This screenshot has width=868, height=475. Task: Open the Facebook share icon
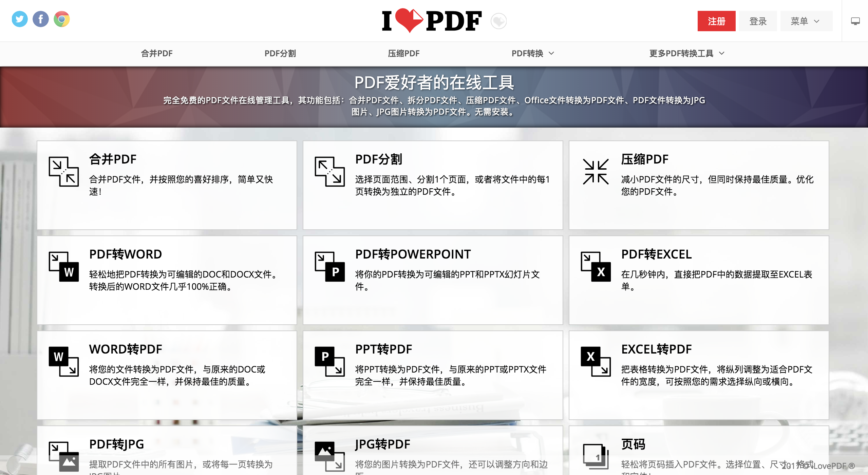(x=41, y=19)
